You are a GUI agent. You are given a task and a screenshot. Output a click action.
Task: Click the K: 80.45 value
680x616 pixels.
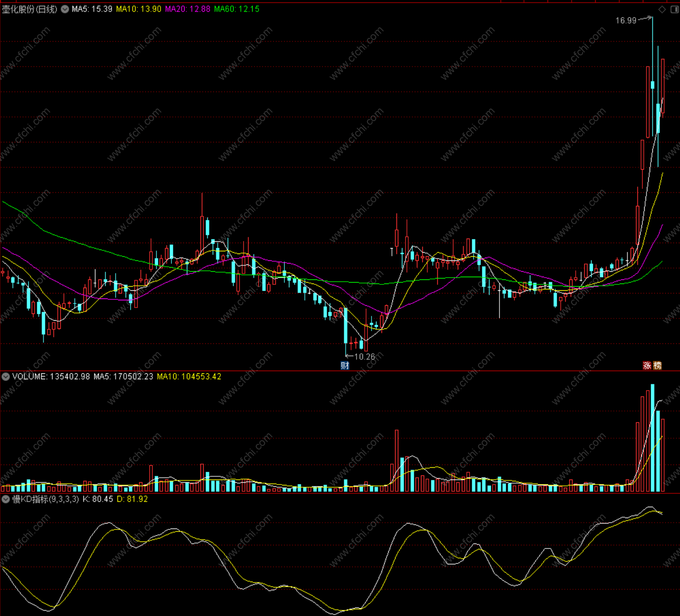click(x=98, y=499)
